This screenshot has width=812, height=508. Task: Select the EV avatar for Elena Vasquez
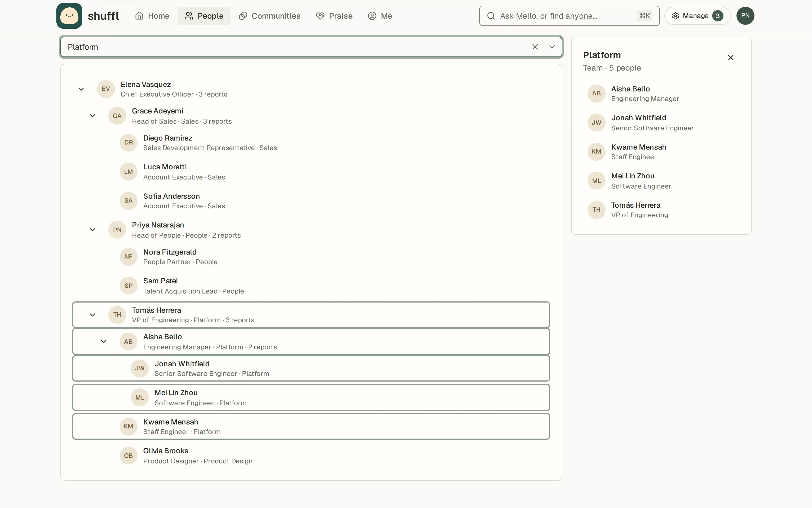(x=106, y=89)
